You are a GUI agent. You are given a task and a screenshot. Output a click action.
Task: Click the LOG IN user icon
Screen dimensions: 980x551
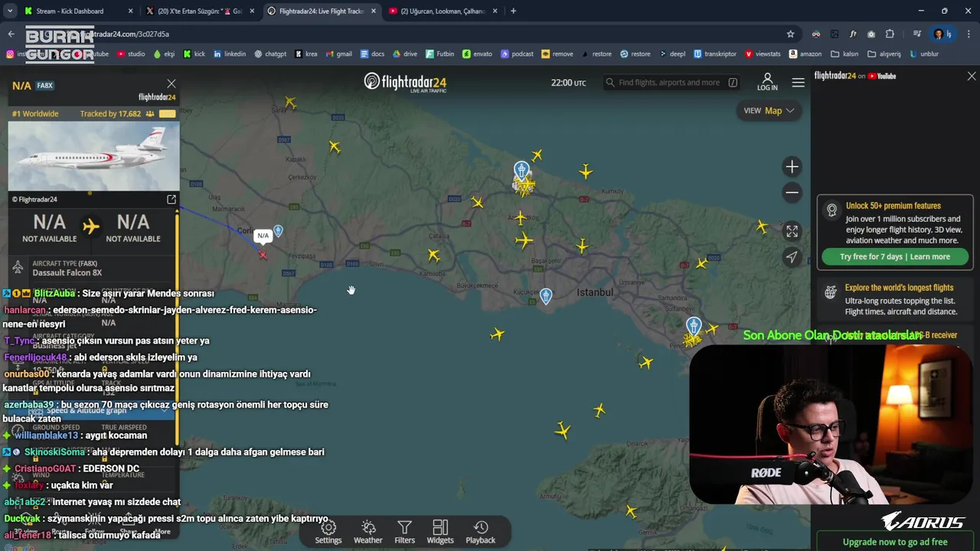click(x=767, y=78)
